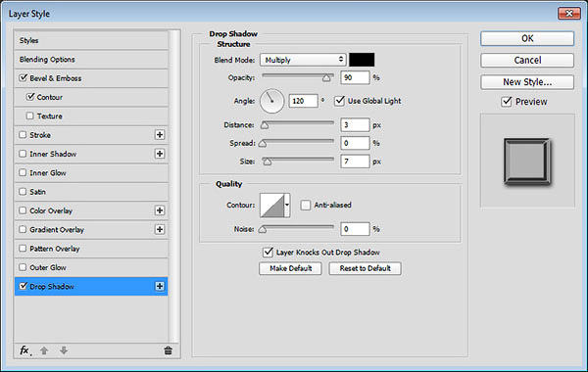The width and height of the screenshot is (588, 372).
Task: Click the Angle value field
Action: tap(304, 101)
